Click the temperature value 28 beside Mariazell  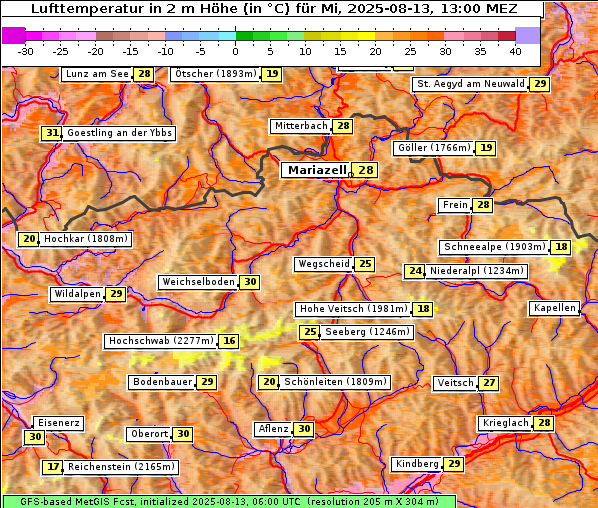[366, 170]
